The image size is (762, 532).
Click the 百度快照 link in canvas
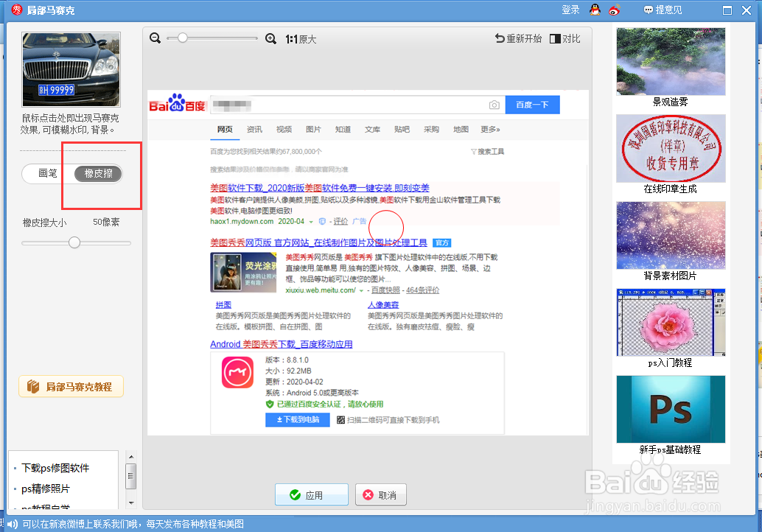386,290
